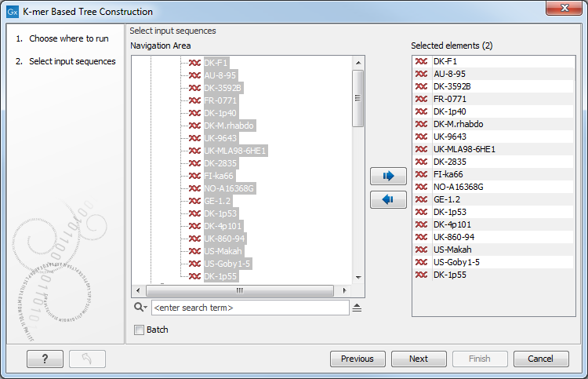Click the Navigation Area scroll down arrow

[358, 277]
